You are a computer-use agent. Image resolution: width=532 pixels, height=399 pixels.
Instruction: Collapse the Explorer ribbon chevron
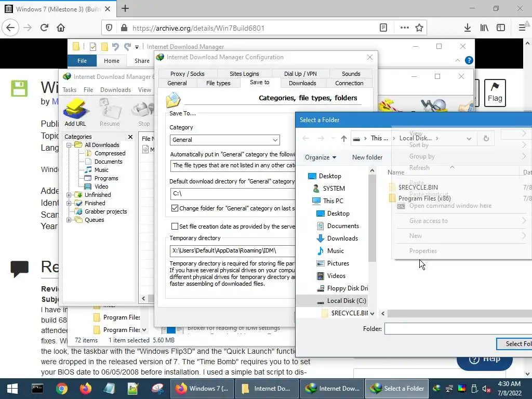(457, 60)
